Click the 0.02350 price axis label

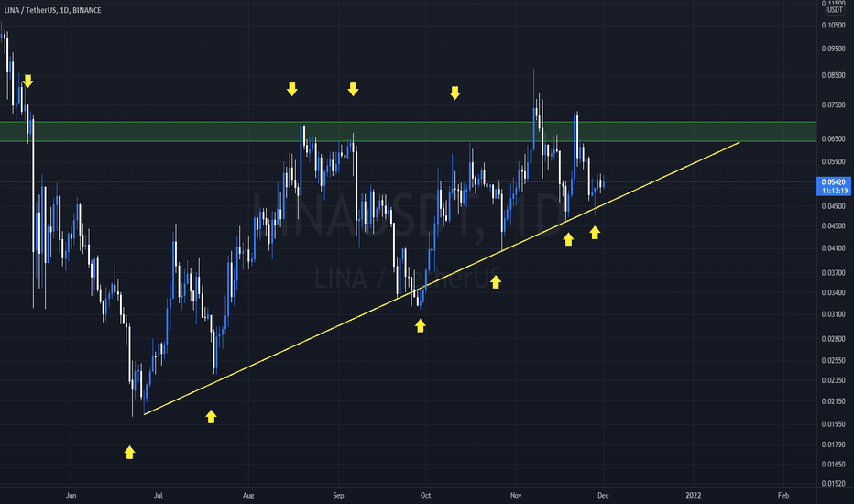click(x=833, y=380)
